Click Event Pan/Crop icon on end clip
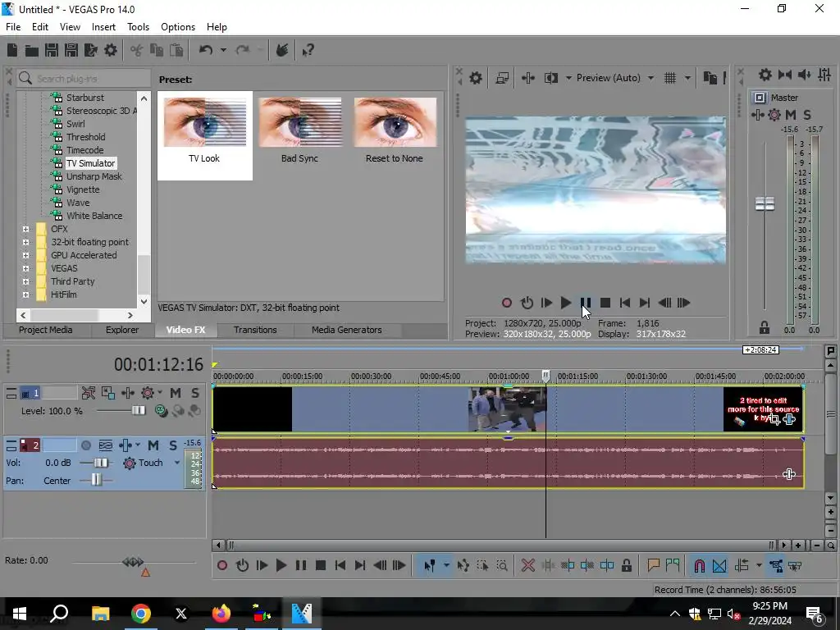840x630 pixels. tap(774, 419)
